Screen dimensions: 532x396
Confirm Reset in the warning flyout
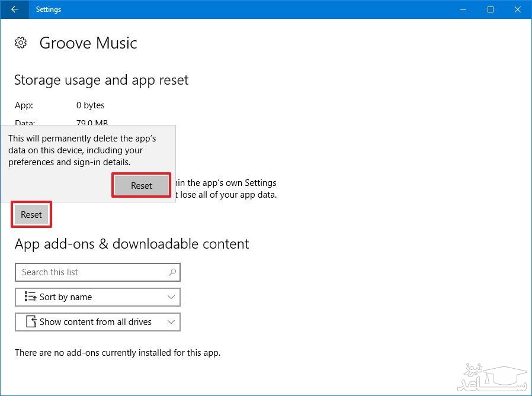click(x=141, y=185)
